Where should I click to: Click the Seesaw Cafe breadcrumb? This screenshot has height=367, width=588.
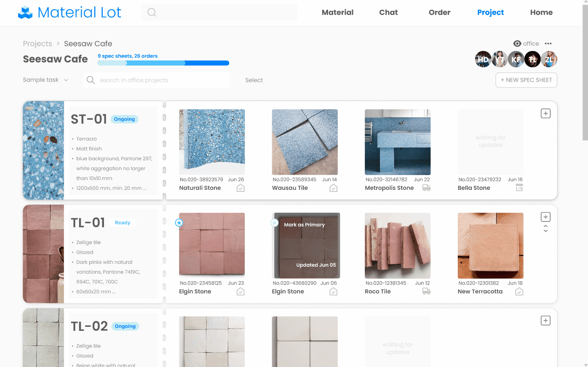[x=88, y=44]
